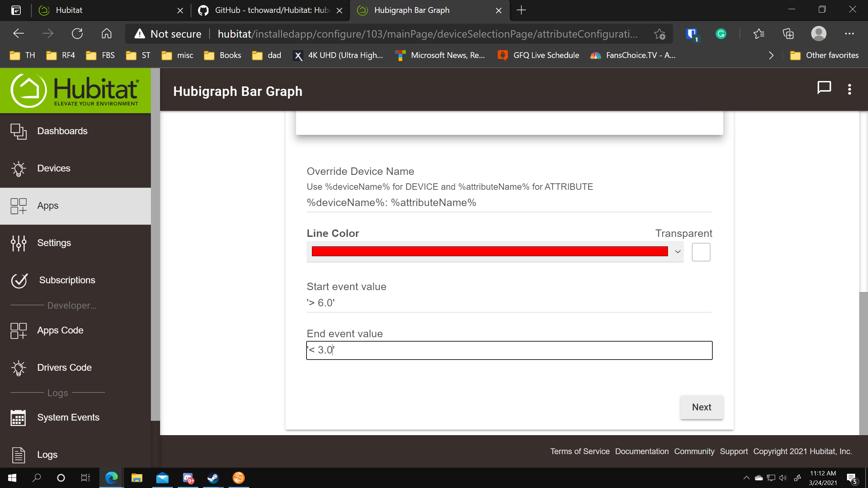Image resolution: width=868 pixels, height=488 pixels.
Task: Select Drivers Code in the sidebar
Action: click(x=64, y=368)
